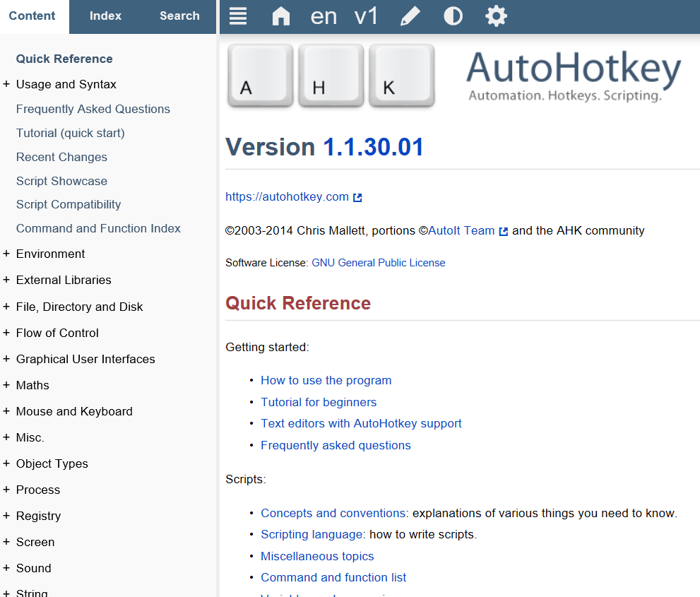Open Script Compatibility in sidebar
Screen dimensions: 700x597
[69, 204]
